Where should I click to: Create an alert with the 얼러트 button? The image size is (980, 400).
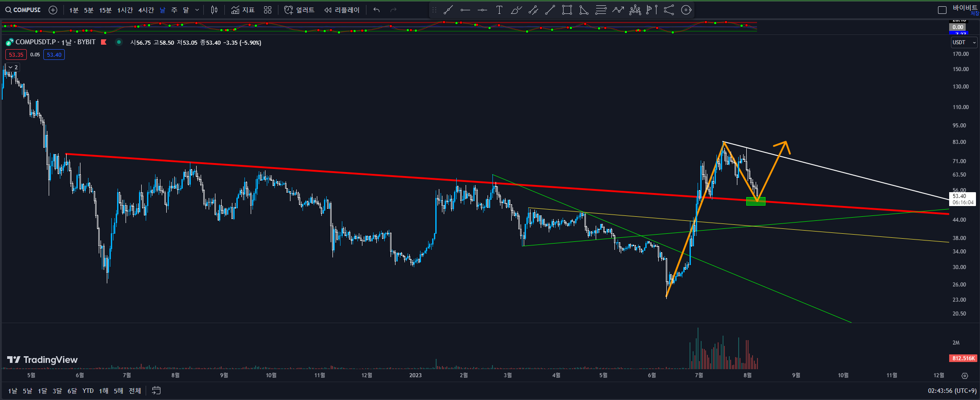pyautogui.click(x=299, y=10)
